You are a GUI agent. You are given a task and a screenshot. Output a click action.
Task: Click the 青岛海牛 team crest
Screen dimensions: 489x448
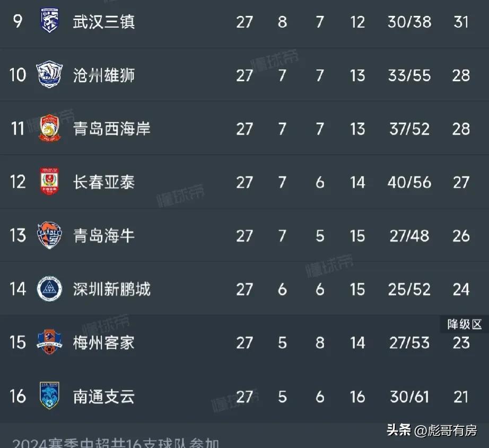(49, 235)
